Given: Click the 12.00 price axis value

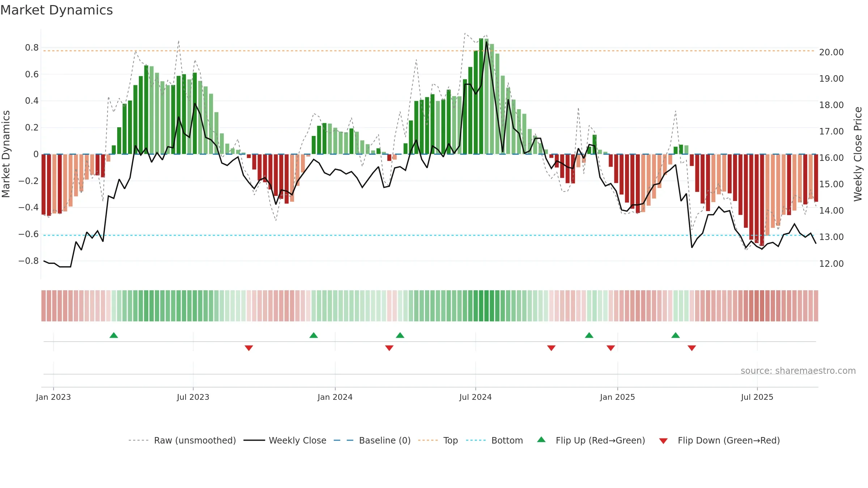Looking at the screenshot, I should [x=831, y=264].
